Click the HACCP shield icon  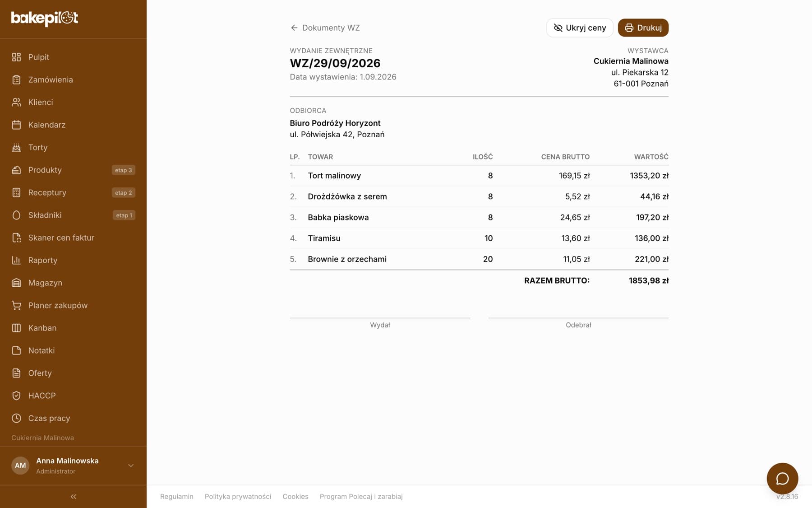coord(16,396)
